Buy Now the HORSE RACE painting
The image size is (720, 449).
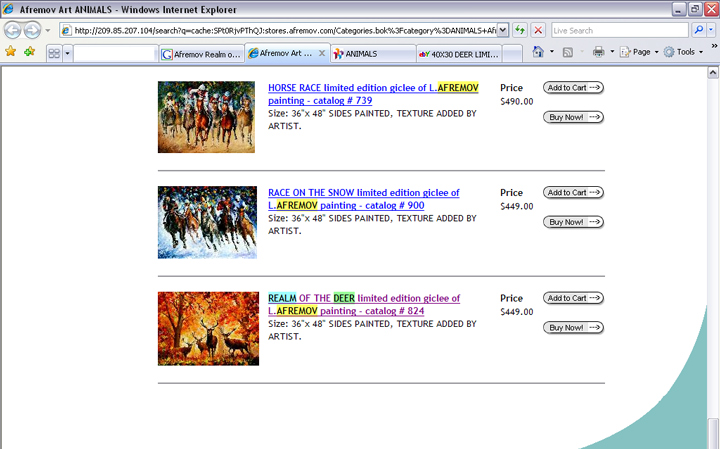pos(573,117)
